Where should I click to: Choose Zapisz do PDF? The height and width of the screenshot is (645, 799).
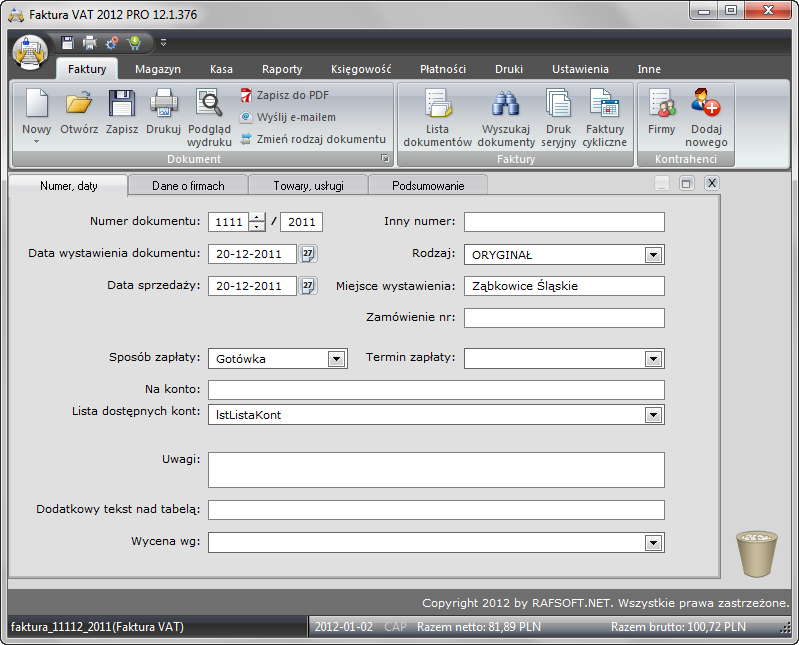[x=285, y=95]
